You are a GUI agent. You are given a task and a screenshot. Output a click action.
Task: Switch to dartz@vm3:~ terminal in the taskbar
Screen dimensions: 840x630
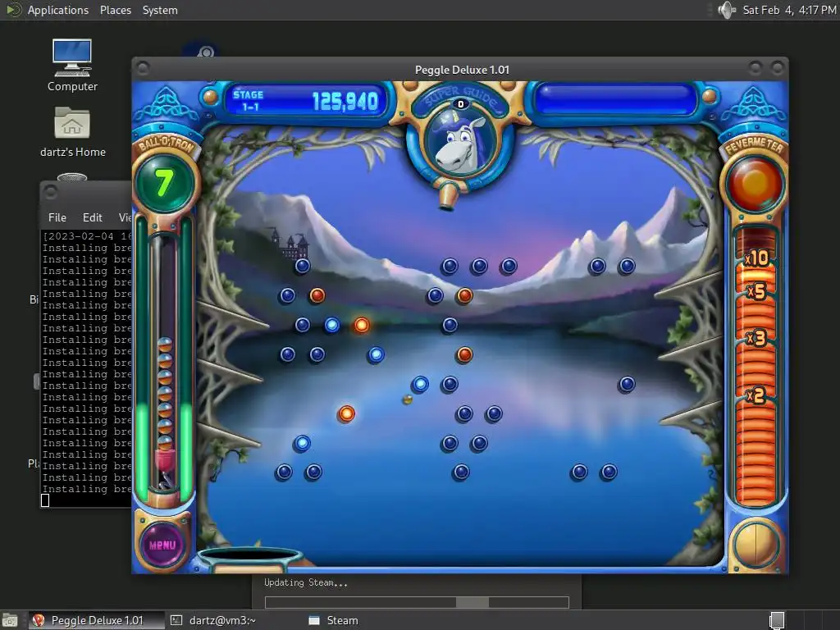point(212,620)
